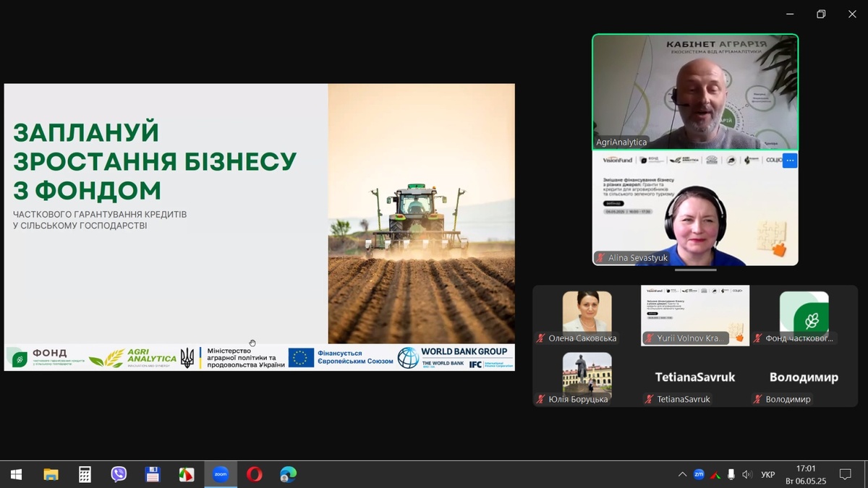Click the microphone tray icon
Viewport: 868px width, 488px height.
731,474
